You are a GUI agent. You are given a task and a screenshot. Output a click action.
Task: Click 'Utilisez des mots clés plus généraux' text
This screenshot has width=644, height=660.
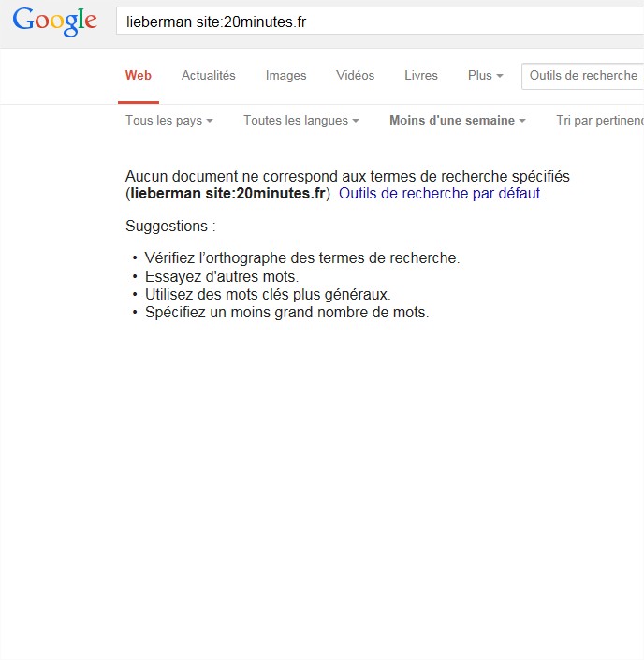click(x=268, y=294)
